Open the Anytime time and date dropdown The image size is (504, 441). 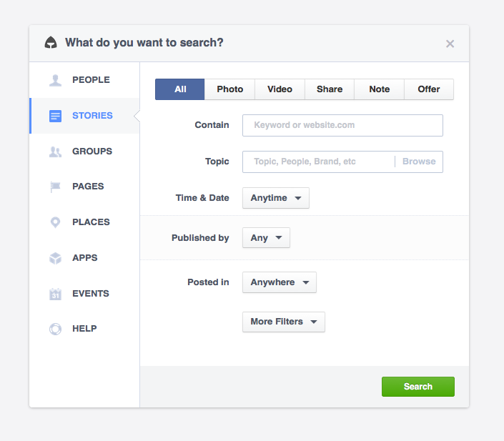click(276, 198)
